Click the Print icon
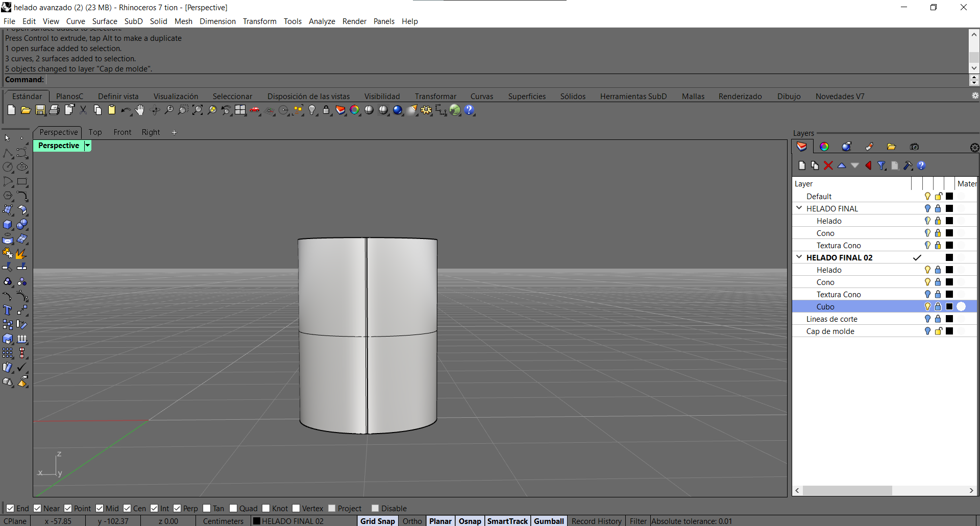The width and height of the screenshot is (980, 526). pyautogui.click(x=54, y=110)
